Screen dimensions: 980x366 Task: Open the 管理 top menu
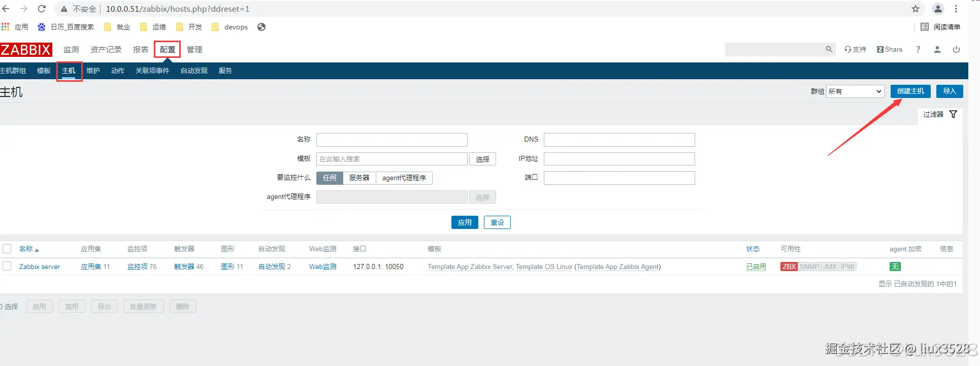[194, 49]
